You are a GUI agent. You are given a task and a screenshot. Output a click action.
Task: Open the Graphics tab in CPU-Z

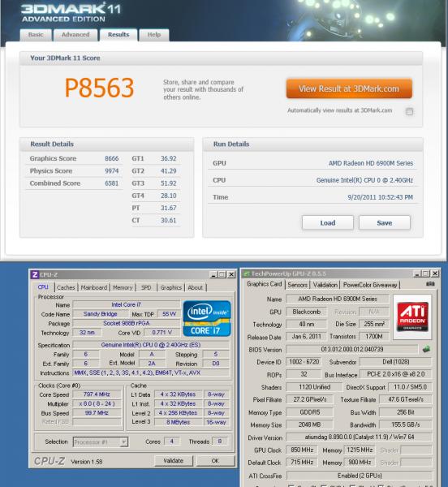[x=170, y=287]
